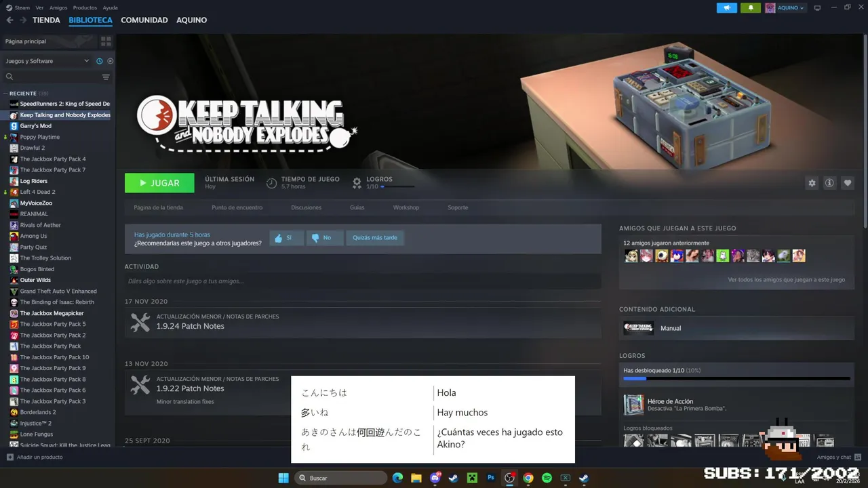Open the green notifications bell
The image size is (868, 488).
point(751,7)
